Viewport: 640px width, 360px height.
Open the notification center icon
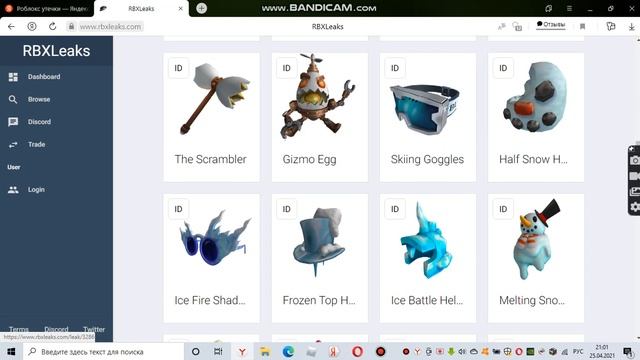[x=628, y=351]
